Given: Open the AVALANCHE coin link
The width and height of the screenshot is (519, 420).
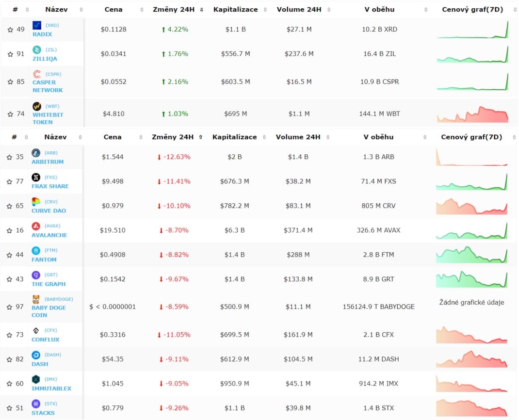Looking at the screenshot, I should 49,235.
